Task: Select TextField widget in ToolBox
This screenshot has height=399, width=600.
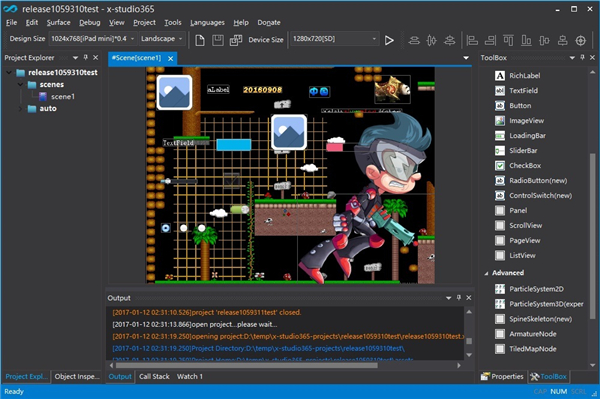Action: 516,91
